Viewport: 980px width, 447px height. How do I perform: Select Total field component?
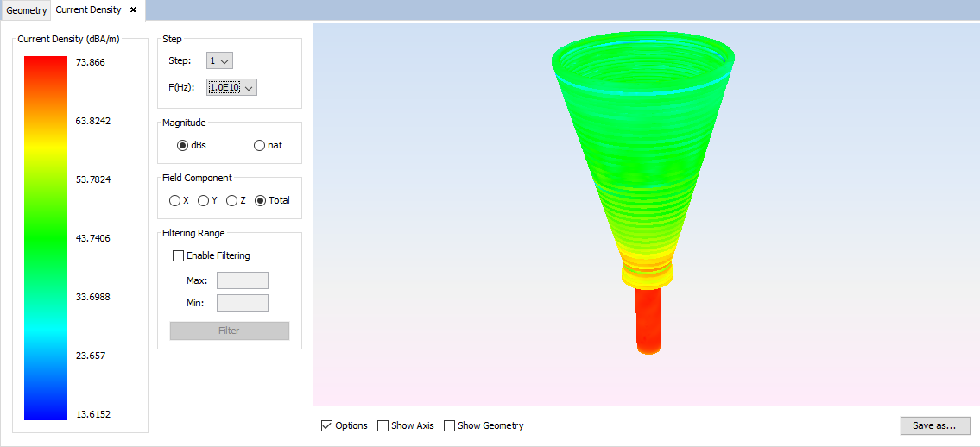260,200
